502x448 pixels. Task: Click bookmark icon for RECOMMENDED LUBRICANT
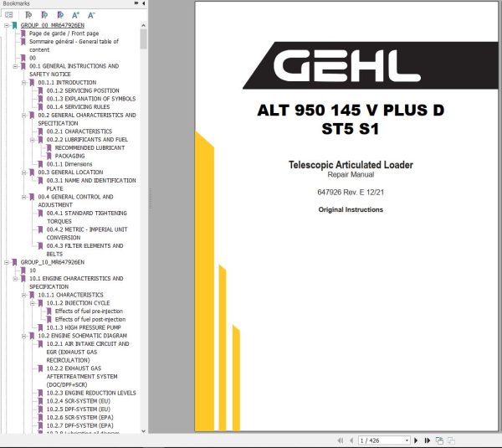(49, 147)
